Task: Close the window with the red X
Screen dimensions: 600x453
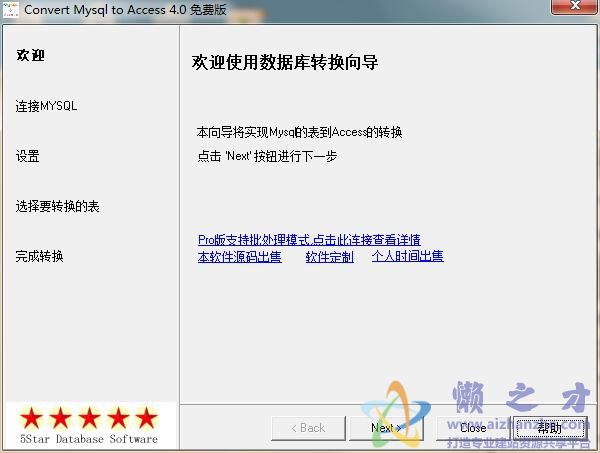Action: tap(574, 7)
